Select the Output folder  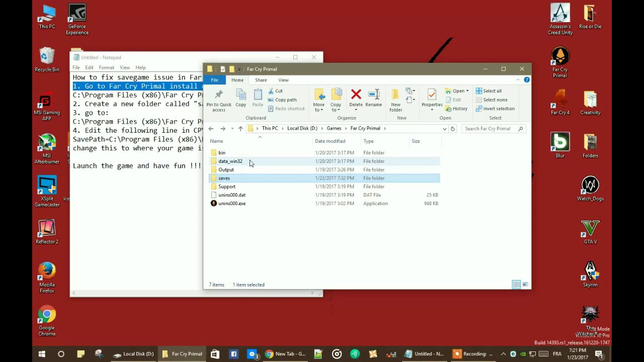(325, 170)
